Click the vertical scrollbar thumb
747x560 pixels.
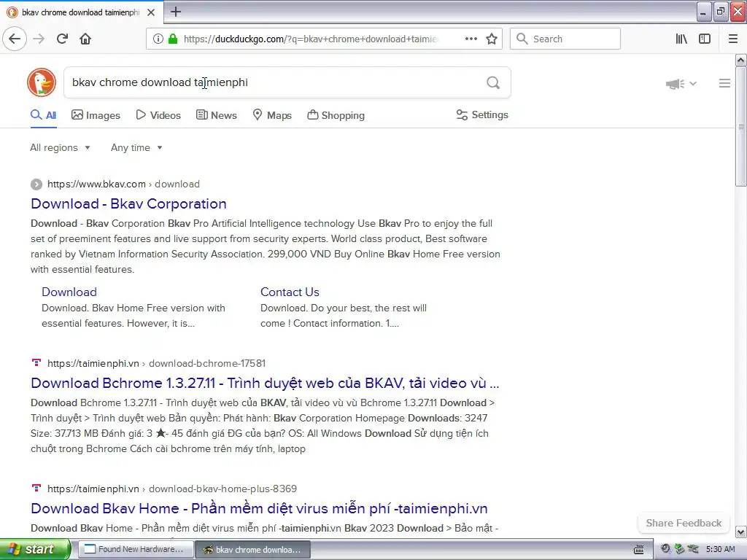[x=741, y=126]
